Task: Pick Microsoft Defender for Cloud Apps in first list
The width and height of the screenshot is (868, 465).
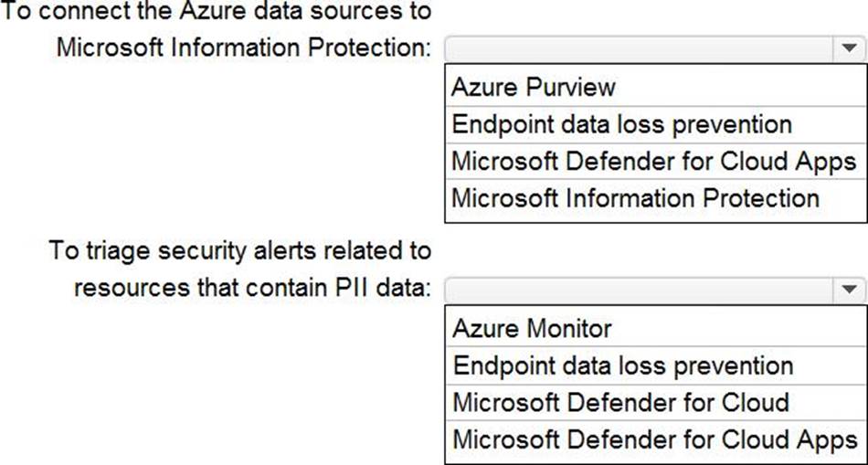Action: click(x=653, y=162)
